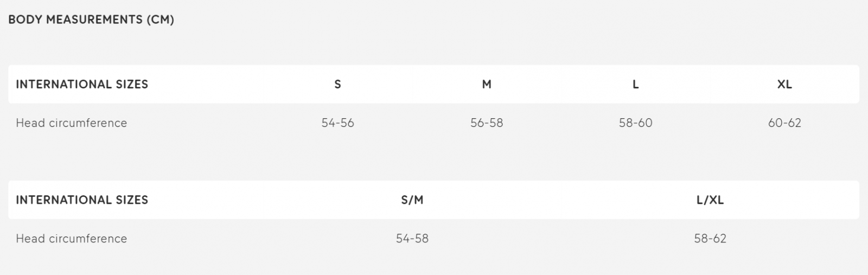The height and width of the screenshot is (275, 868).
Task: Click the white header row containing L/XL
Action: 433,200
